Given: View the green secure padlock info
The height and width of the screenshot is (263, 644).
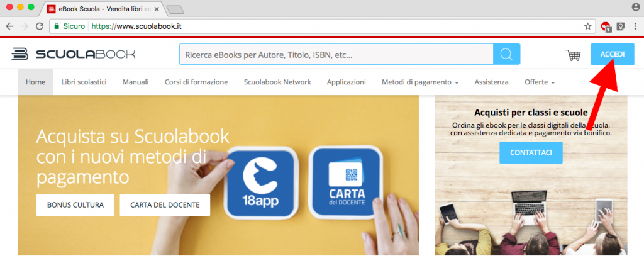Looking at the screenshot, I should point(57,26).
